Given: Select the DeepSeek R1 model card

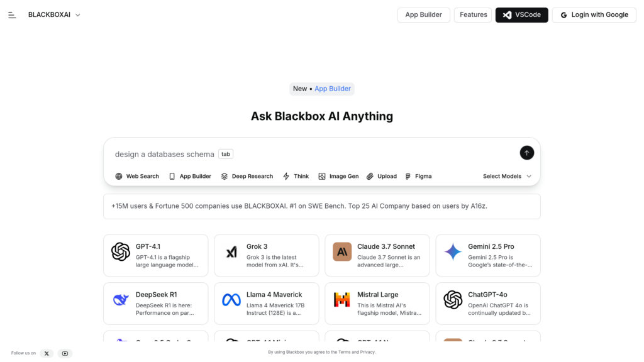Looking at the screenshot, I should coord(155,304).
